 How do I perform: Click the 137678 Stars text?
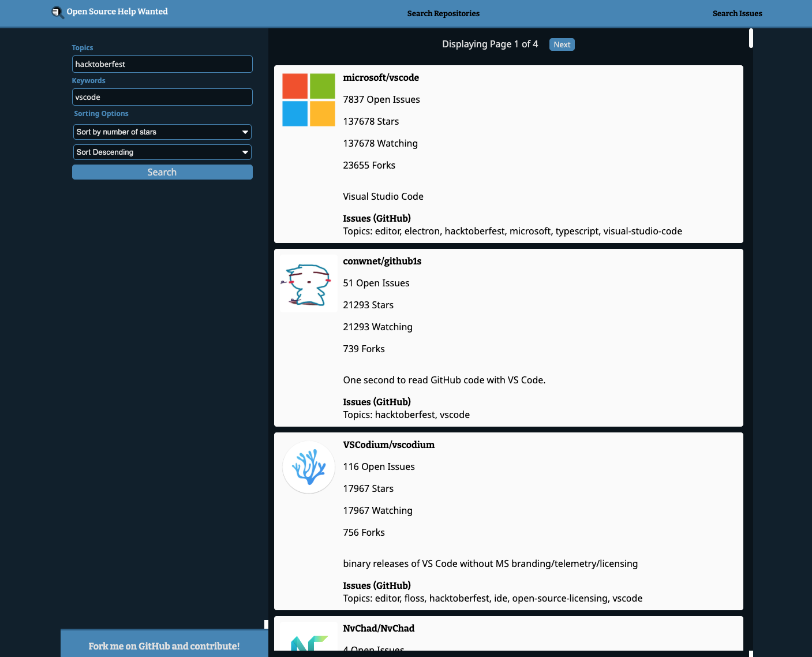click(x=371, y=121)
